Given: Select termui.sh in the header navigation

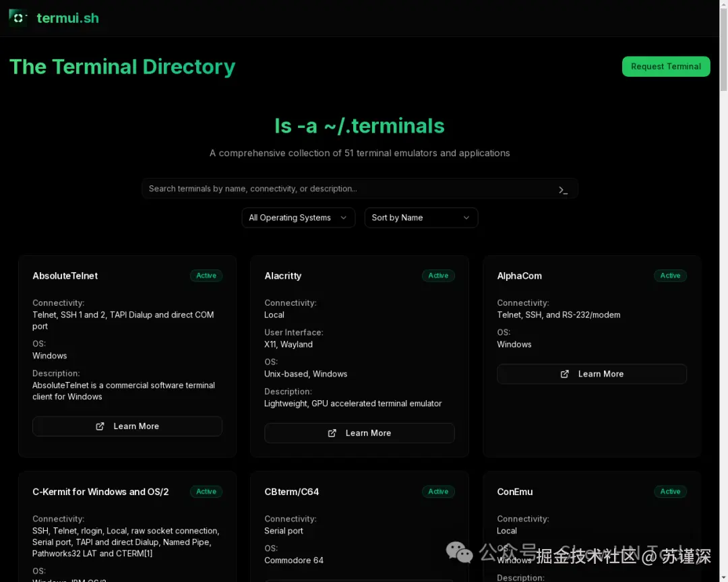Looking at the screenshot, I should [67, 18].
